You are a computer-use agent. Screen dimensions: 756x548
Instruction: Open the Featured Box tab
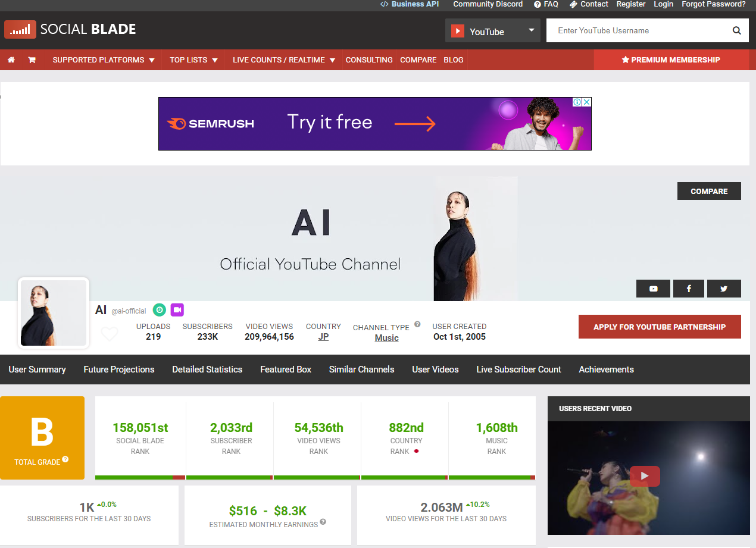(286, 369)
